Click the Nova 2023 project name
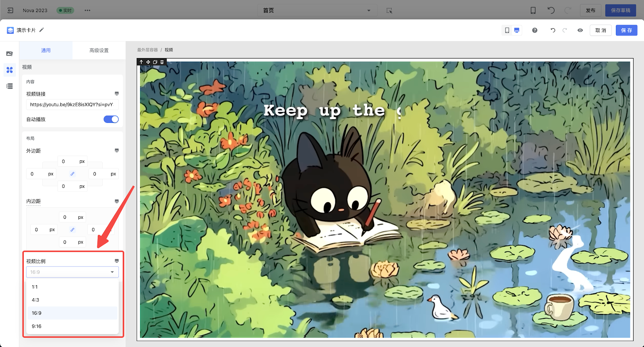The height and width of the screenshot is (347, 644). [35, 10]
